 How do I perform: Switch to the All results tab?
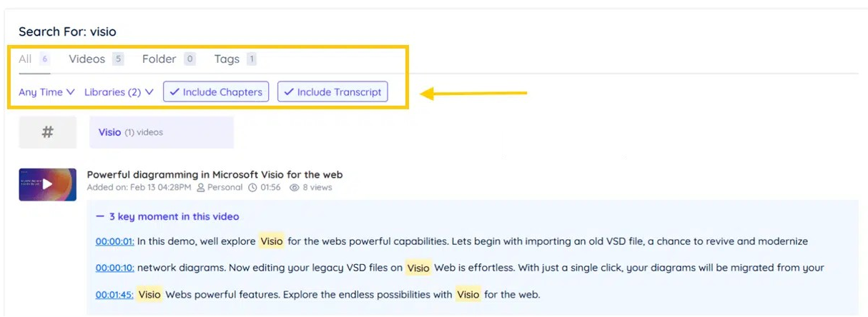[x=26, y=59]
